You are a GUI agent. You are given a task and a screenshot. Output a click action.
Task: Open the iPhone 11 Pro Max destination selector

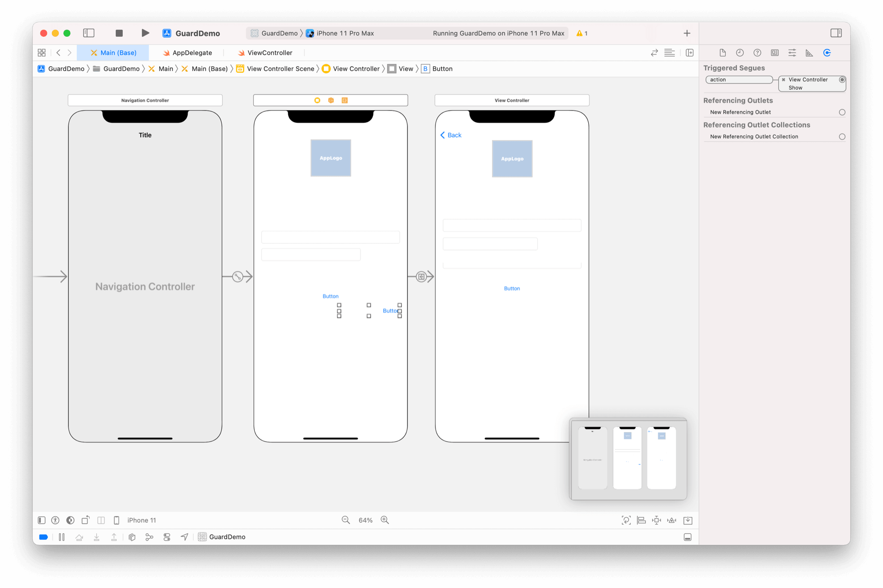(344, 33)
